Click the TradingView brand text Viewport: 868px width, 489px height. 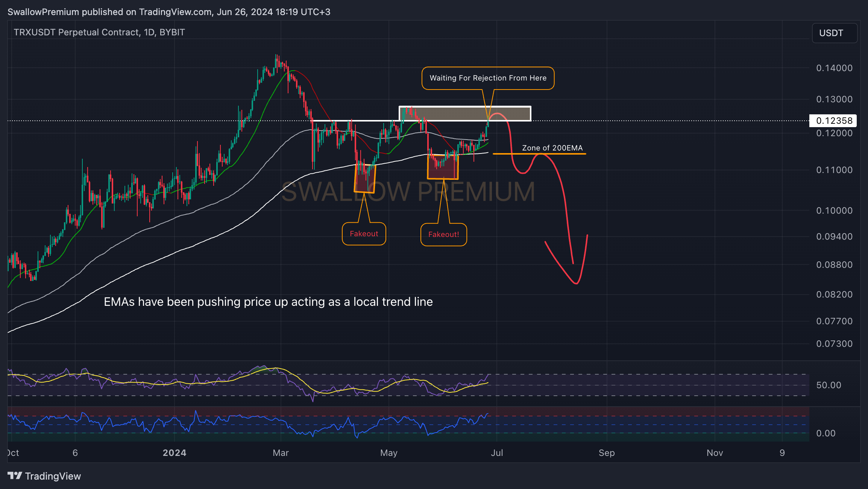point(53,476)
